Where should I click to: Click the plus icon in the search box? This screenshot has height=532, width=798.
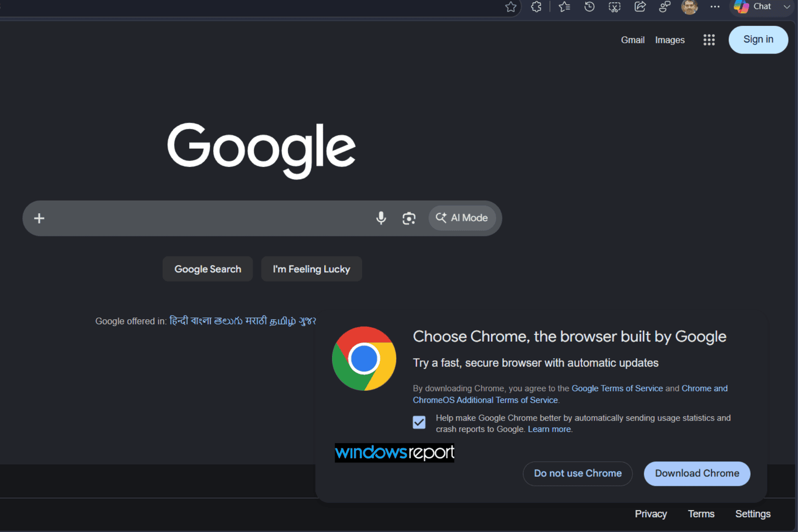(x=39, y=218)
